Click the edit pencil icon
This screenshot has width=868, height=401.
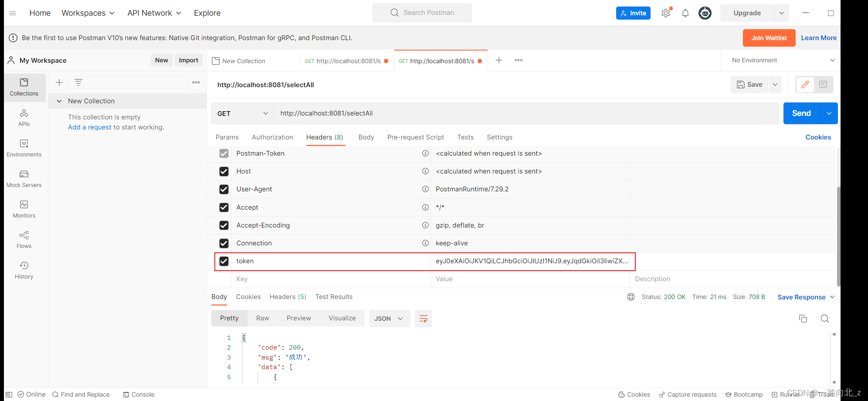[x=805, y=85]
